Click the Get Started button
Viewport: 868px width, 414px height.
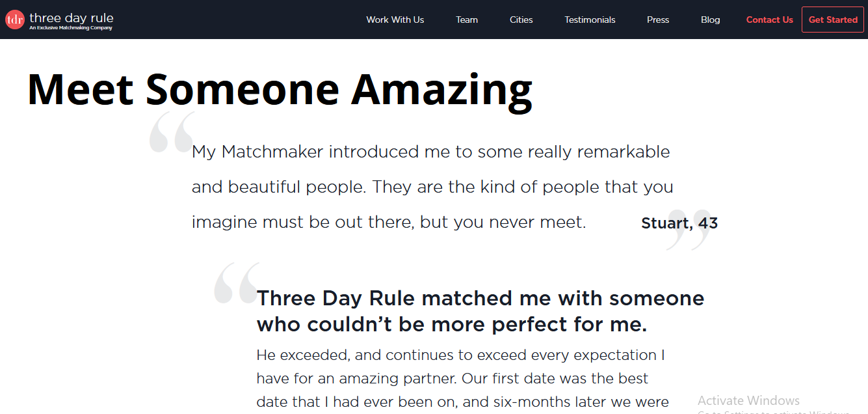tap(833, 20)
